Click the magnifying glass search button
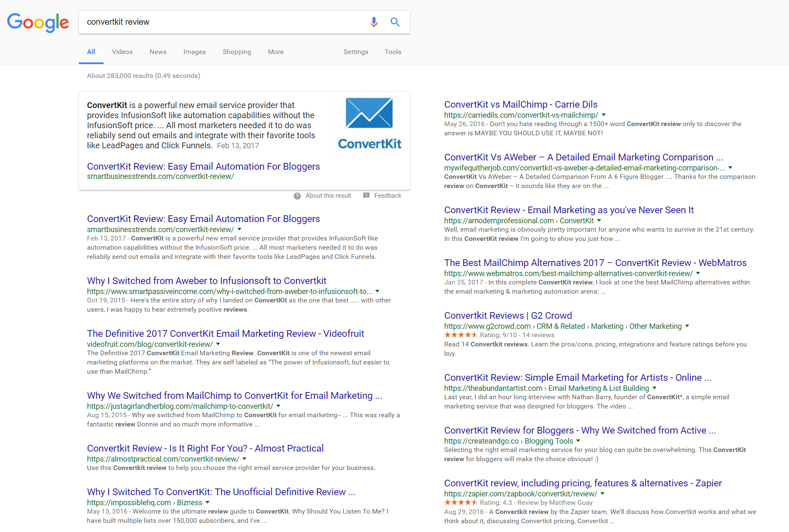The height and width of the screenshot is (532, 789). (395, 22)
